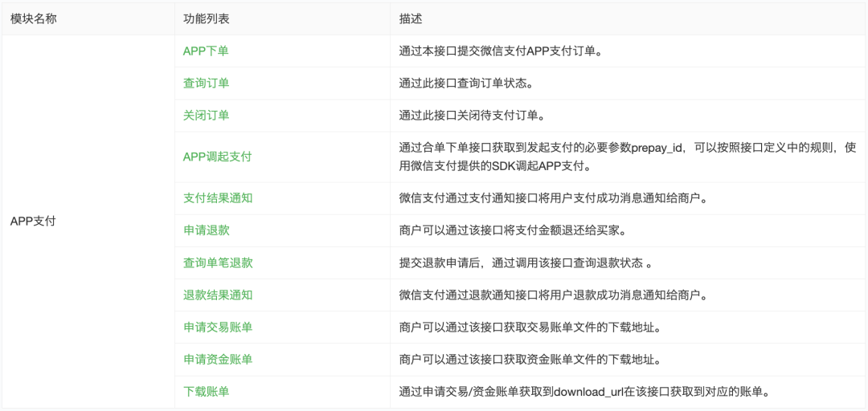Open the 退款结果通知 link
This screenshot has width=868, height=411.
pyautogui.click(x=218, y=295)
